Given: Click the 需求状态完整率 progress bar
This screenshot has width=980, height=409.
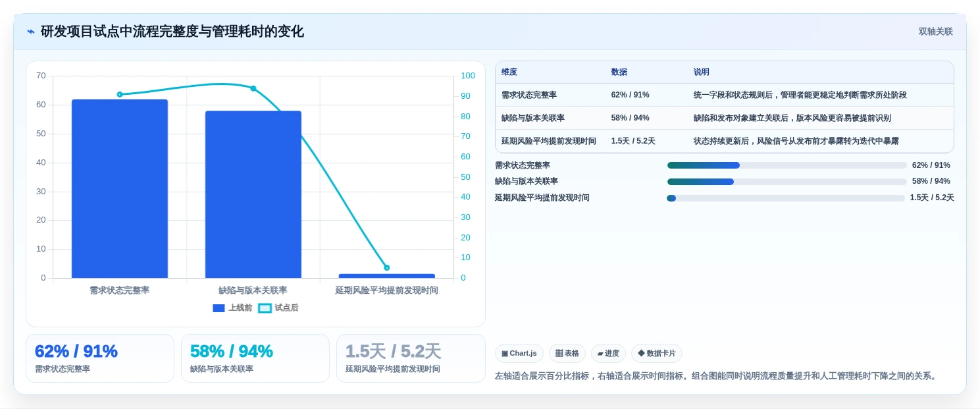Looking at the screenshot, I should pyautogui.click(x=787, y=165).
